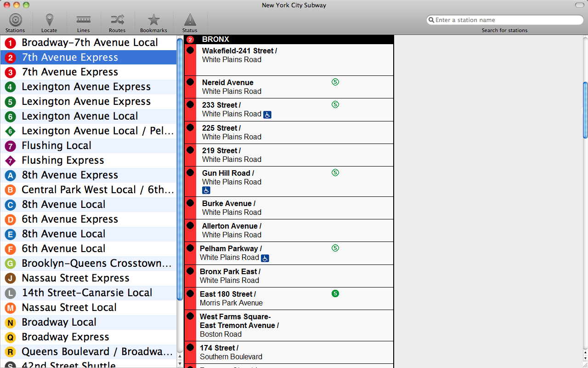Select diamond 6 Lexington Avenue Local / Pelham
This screenshot has height=368, width=588.
tap(88, 131)
